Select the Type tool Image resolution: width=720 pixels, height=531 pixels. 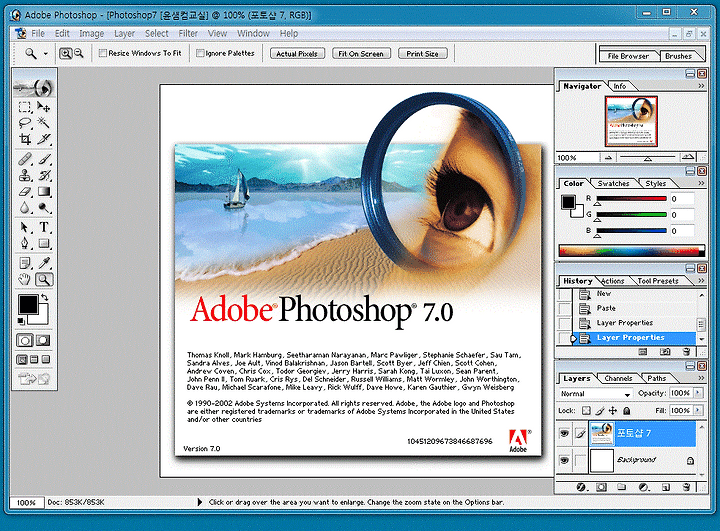click(x=44, y=227)
